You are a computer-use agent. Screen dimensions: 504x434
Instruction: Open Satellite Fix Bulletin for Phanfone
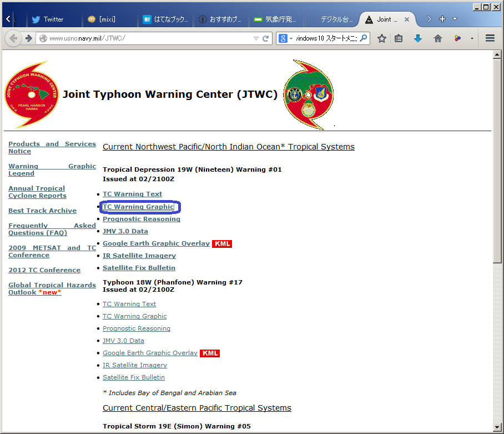134,377
